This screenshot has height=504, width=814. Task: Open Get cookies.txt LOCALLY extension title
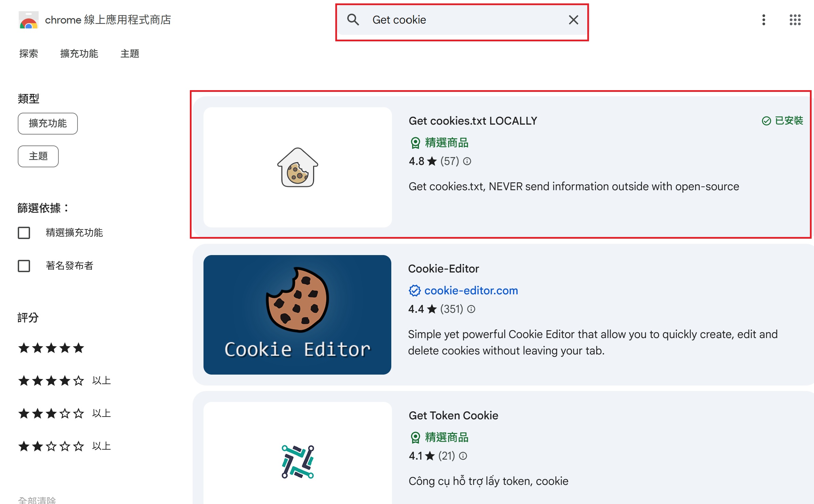pos(473,121)
